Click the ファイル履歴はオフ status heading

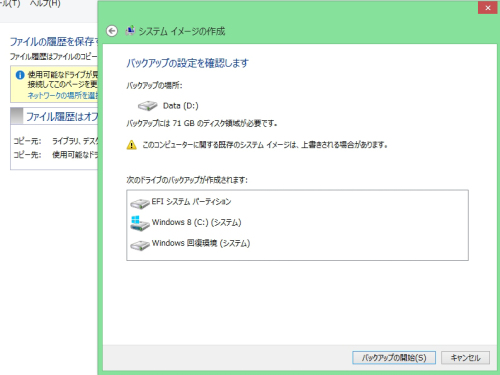[62, 116]
